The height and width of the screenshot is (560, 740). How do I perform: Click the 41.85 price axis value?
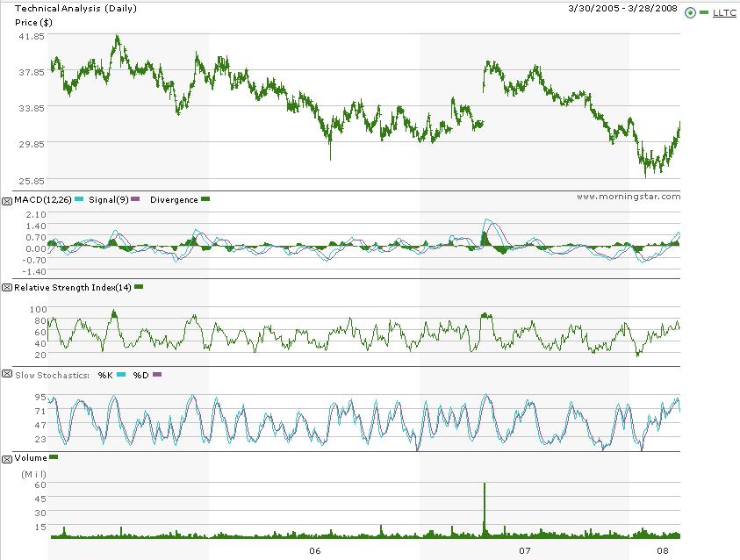click(32, 36)
